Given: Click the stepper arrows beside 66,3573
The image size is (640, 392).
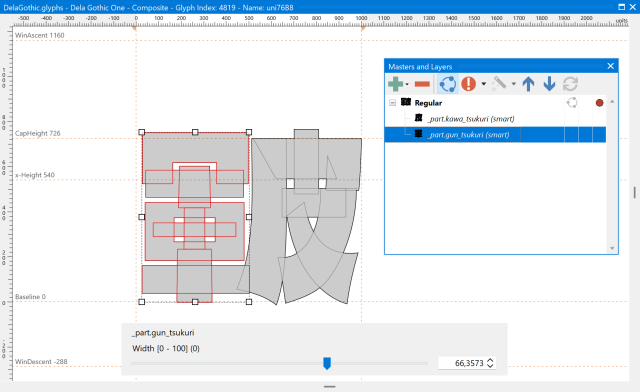Looking at the screenshot, I should [x=490, y=363].
